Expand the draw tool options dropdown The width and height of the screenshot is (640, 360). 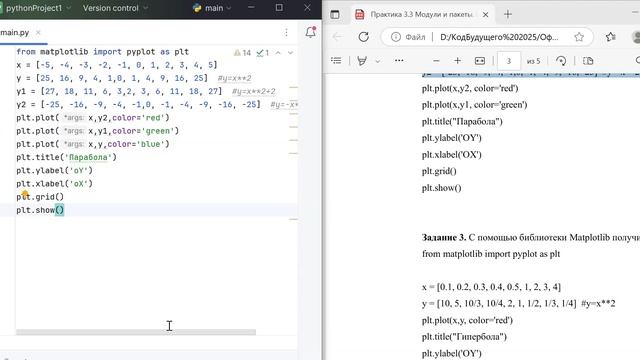click(378, 61)
